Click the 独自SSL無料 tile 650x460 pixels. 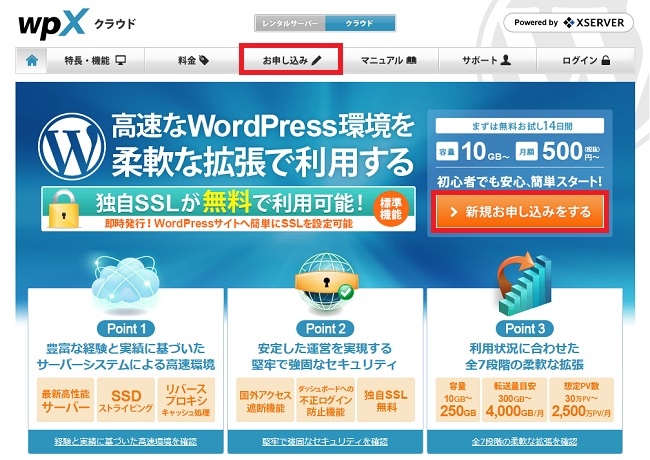[386, 400]
